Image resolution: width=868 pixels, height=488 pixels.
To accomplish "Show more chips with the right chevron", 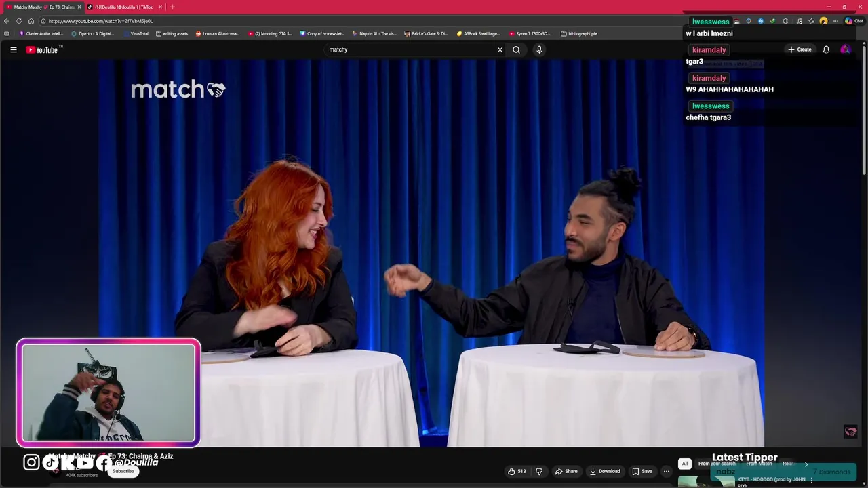I will (x=806, y=464).
